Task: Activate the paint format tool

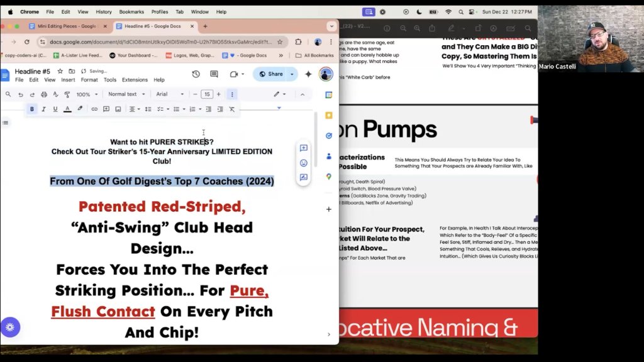Action: 67,94
